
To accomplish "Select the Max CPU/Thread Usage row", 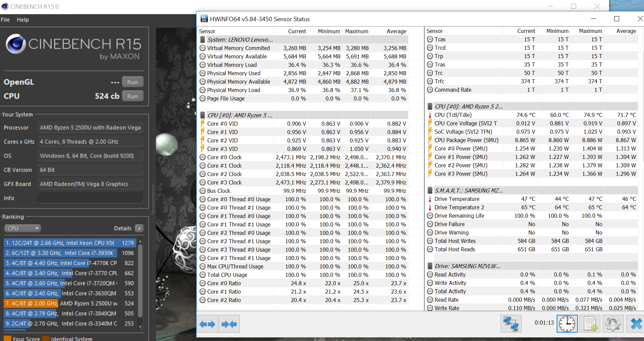I will [303, 266].
